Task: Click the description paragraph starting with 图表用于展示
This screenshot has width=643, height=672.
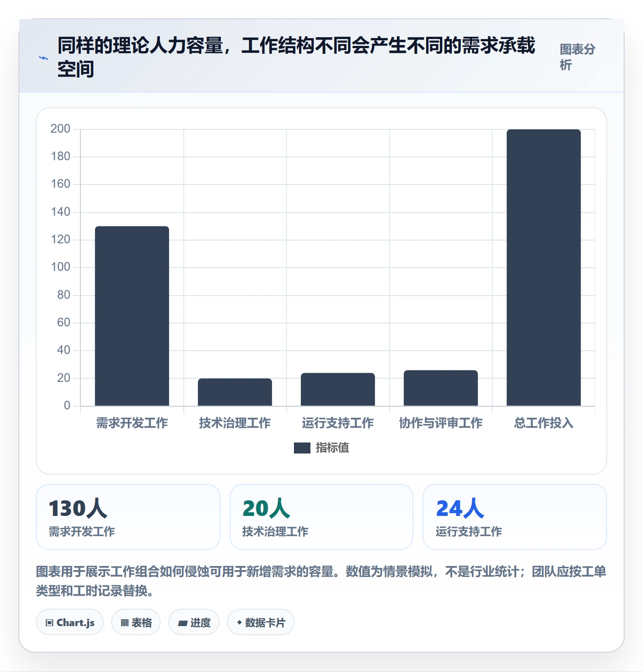Action: coord(321,581)
